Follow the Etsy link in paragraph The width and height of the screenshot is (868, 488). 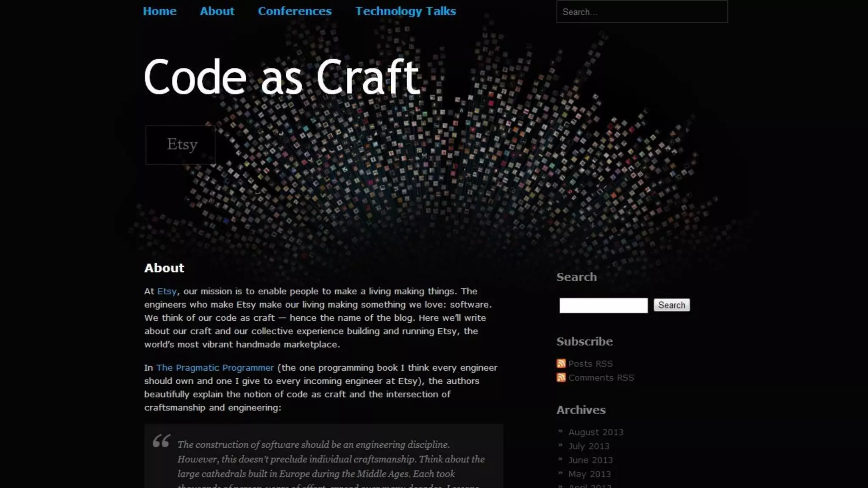167,291
